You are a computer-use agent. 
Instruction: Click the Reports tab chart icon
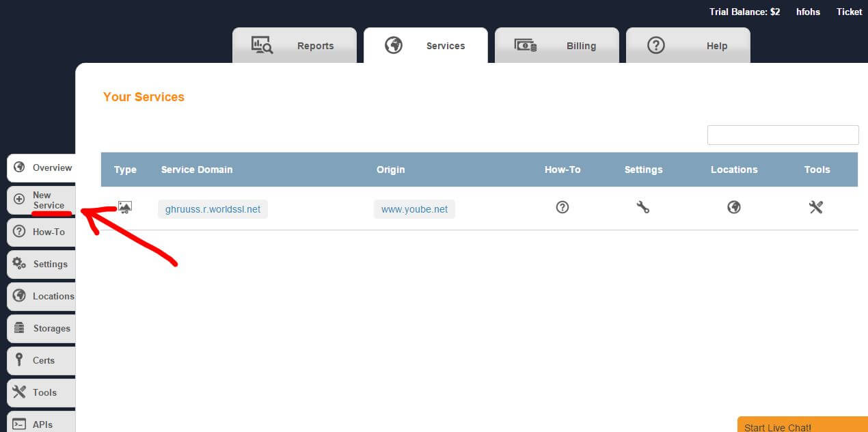(262, 46)
